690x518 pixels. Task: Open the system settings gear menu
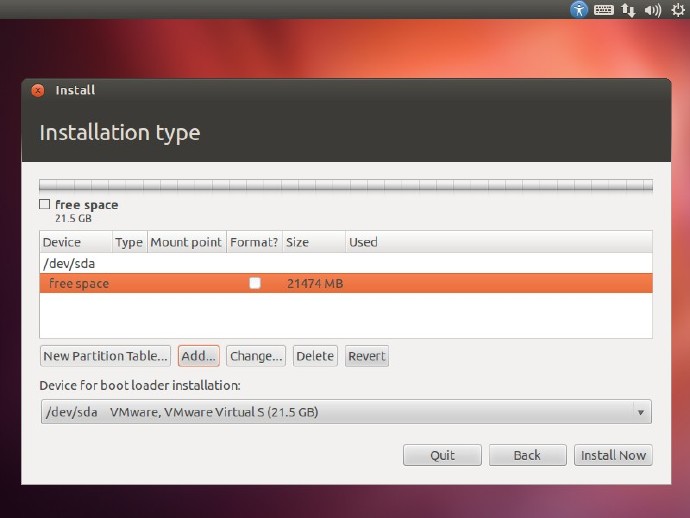tap(679, 10)
